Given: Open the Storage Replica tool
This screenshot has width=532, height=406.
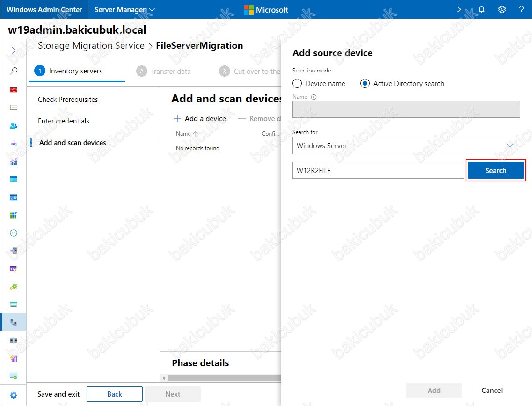Looking at the screenshot, I should tap(14, 340).
